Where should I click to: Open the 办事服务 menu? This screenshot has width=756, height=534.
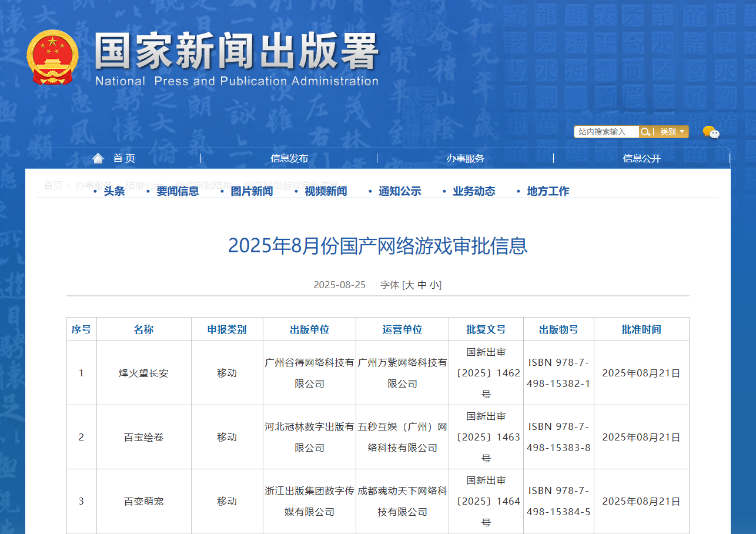pyautogui.click(x=465, y=158)
